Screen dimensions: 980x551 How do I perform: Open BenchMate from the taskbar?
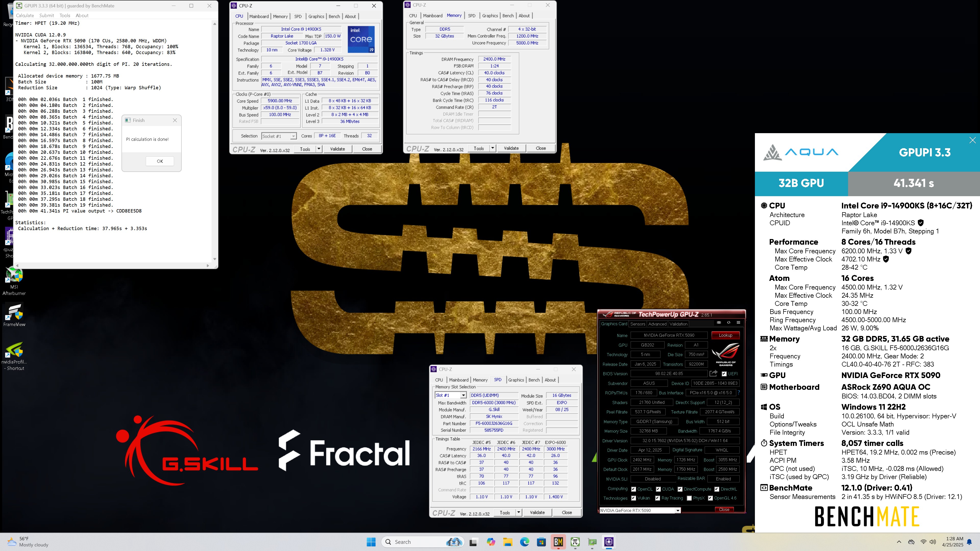click(558, 542)
